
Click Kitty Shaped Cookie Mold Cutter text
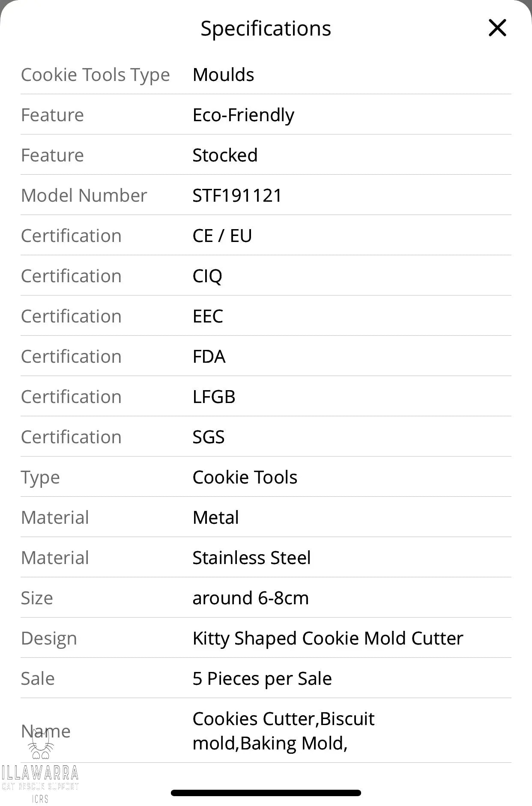click(x=328, y=639)
